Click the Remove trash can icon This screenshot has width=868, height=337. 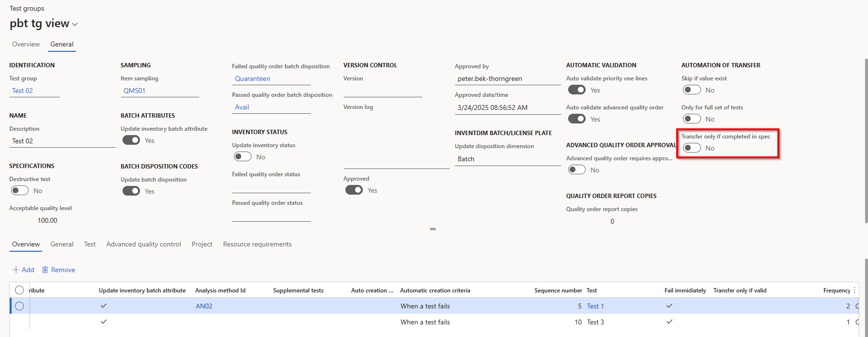tap(45, 270)
